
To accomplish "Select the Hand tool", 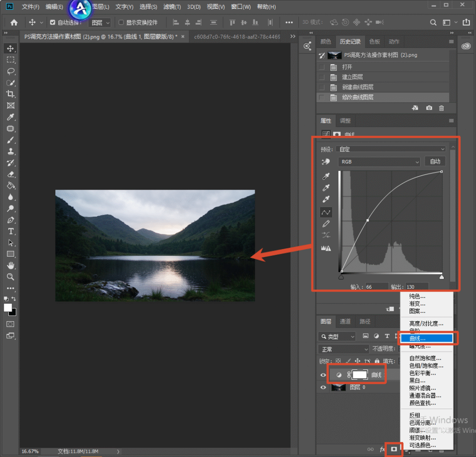I will click(11, 266).
